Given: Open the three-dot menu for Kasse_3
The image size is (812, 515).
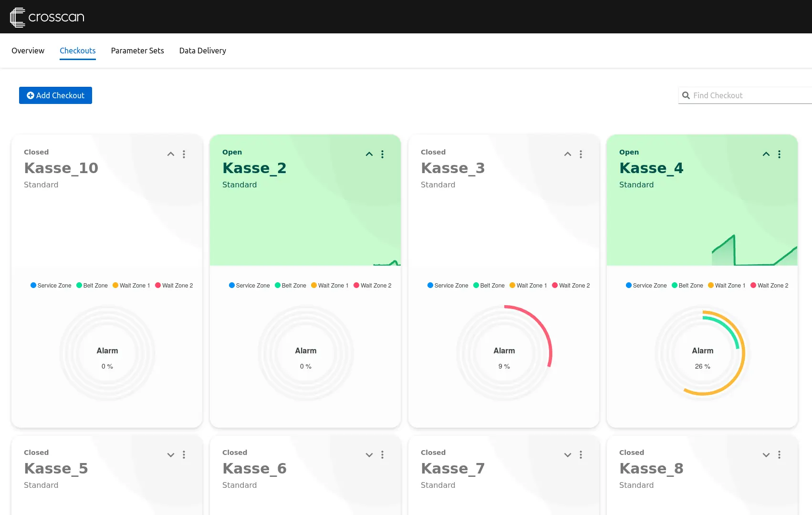Looking at the screenshot, I should point(581,154).
